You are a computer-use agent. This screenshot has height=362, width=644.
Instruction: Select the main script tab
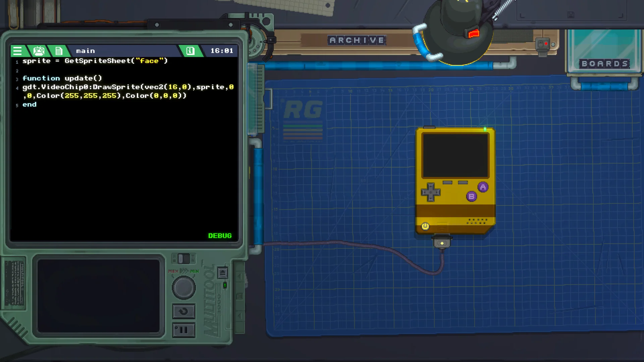point(86,51)
